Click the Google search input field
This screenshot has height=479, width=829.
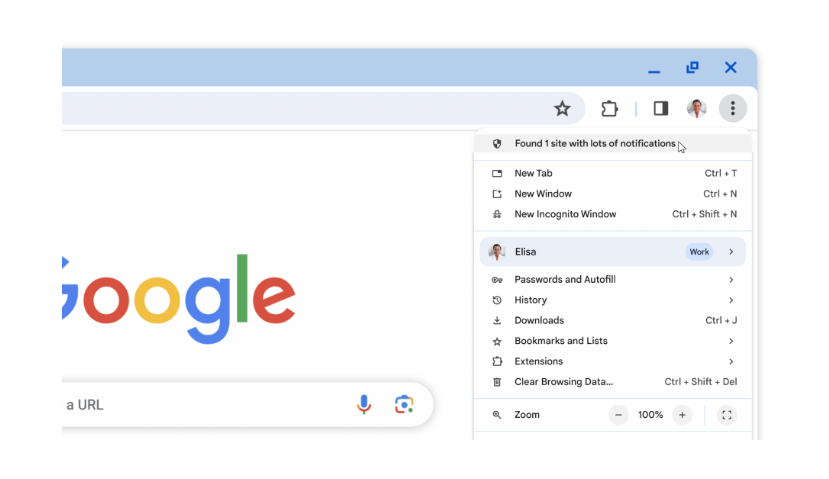pyautogui.click(x=200, y=404)
